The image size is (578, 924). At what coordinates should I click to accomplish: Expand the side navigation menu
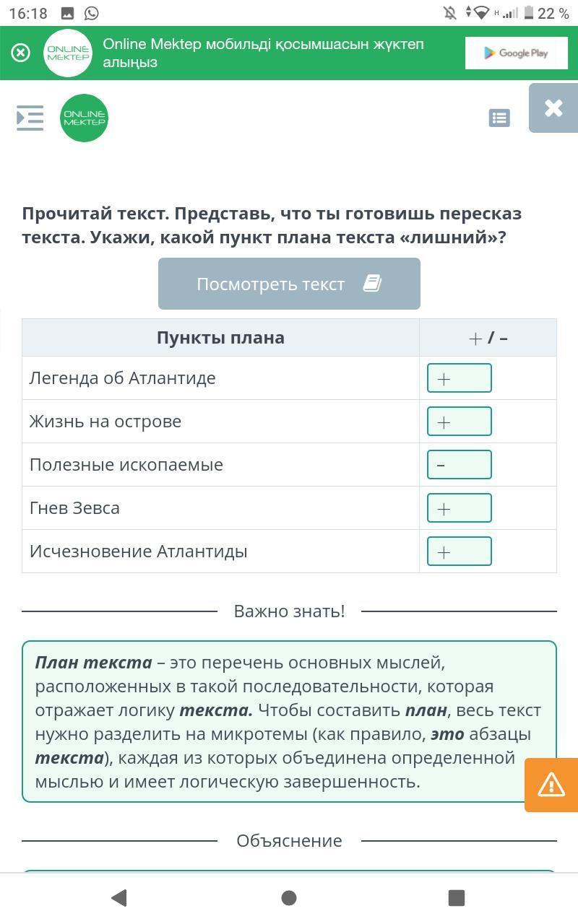click(30, 118)
